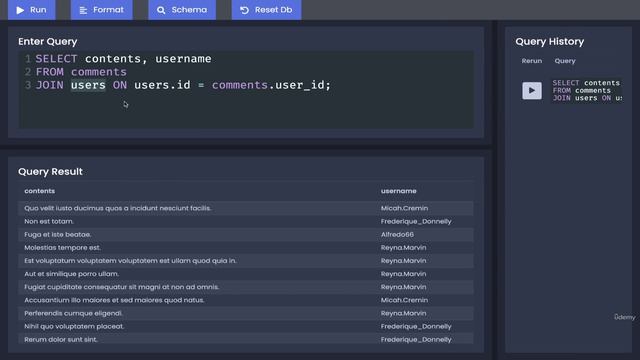Click the 'username' column header

pos(399,191)
